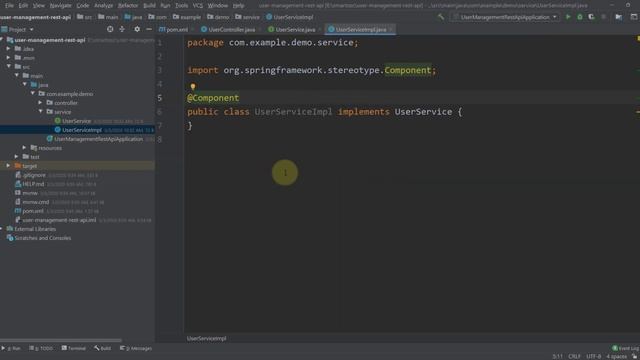The height and width of the screenshot is (360, 640).
Task: Click the Project panel horizontal scrollbar
Action: point(61,340)
